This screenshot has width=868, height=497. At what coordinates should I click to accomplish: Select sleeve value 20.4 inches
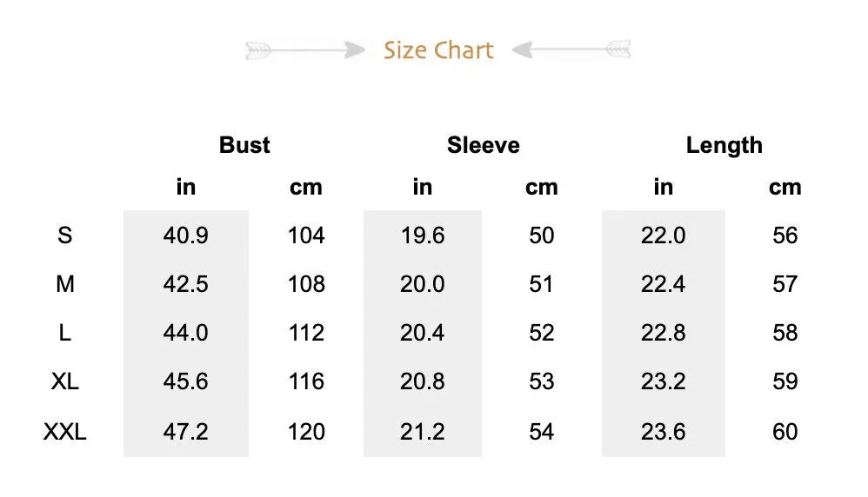(423, 333)
